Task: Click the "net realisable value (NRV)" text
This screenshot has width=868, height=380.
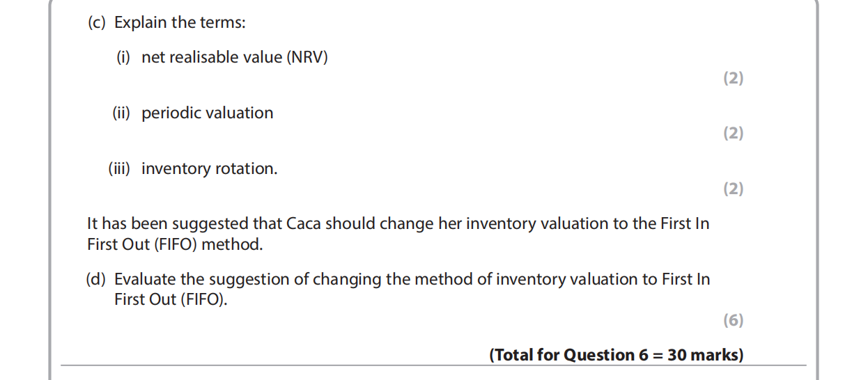Action: tap(234, 57)
